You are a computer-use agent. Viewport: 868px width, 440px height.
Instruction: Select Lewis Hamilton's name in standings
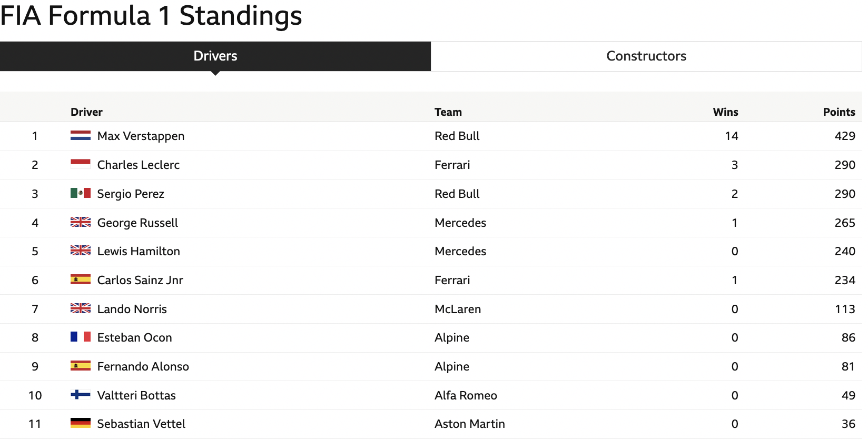tap(139, 252)
